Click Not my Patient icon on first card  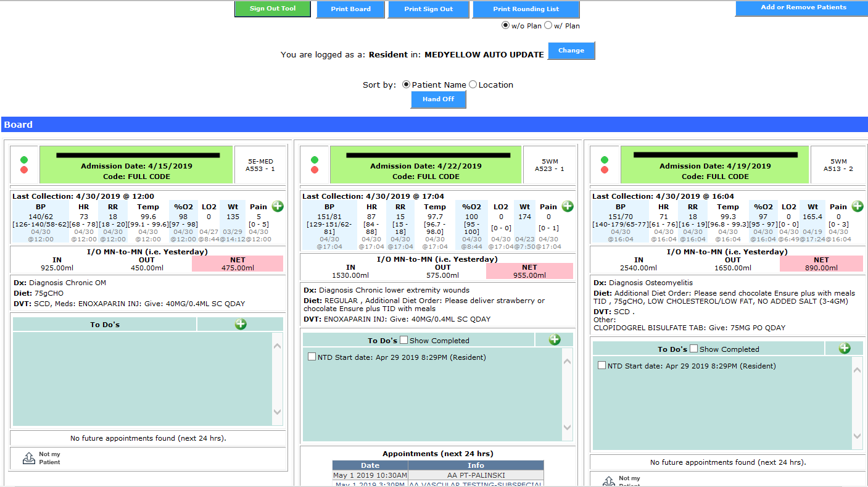[x=29, y=458]
